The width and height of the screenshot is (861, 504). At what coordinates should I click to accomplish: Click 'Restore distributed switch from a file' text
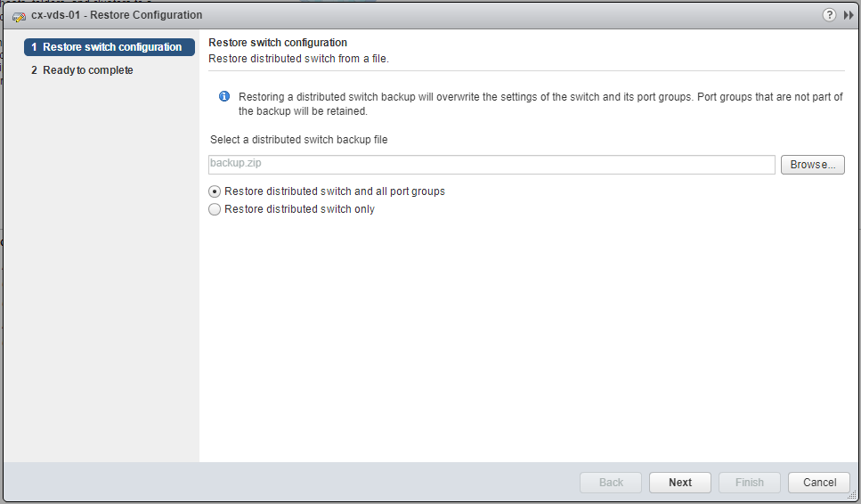[x=298, y=59]
